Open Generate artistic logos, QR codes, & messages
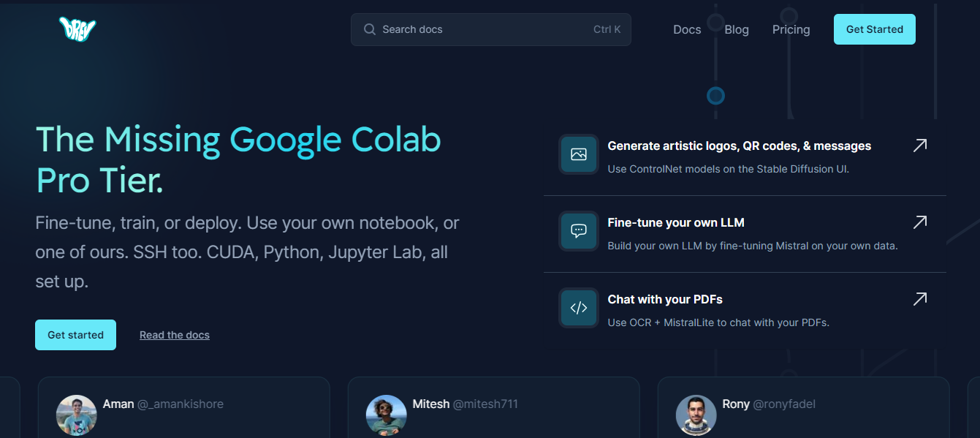This screenshot has width=980, height=438. 739,146
